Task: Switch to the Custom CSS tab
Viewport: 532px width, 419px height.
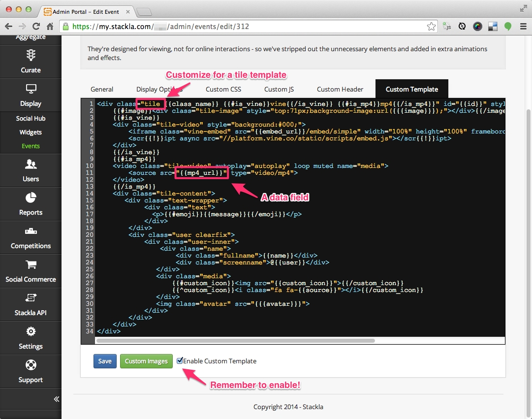Action: click(x=223, y=89)
